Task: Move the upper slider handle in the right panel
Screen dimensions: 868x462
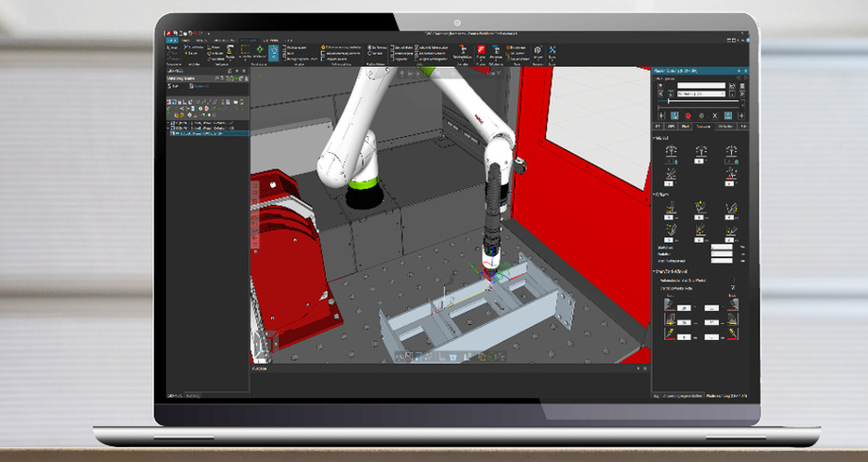Action: 668,101
